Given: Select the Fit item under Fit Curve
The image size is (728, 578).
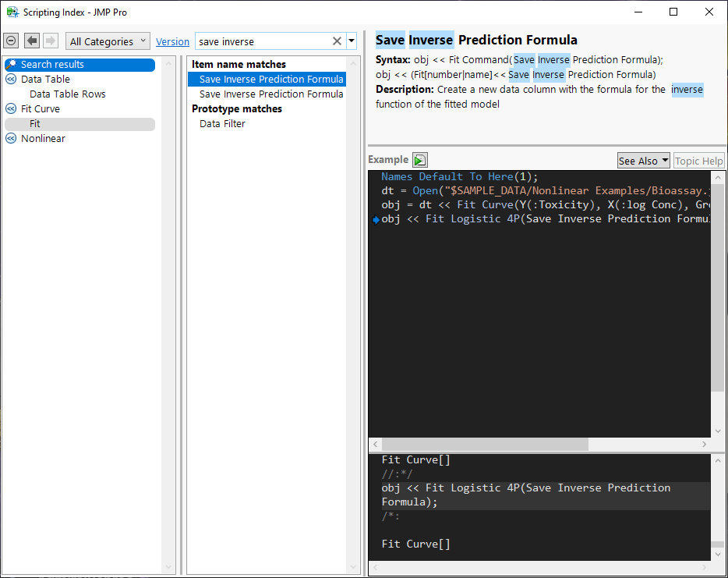Looking at the screenshot, I should [35, 123].
